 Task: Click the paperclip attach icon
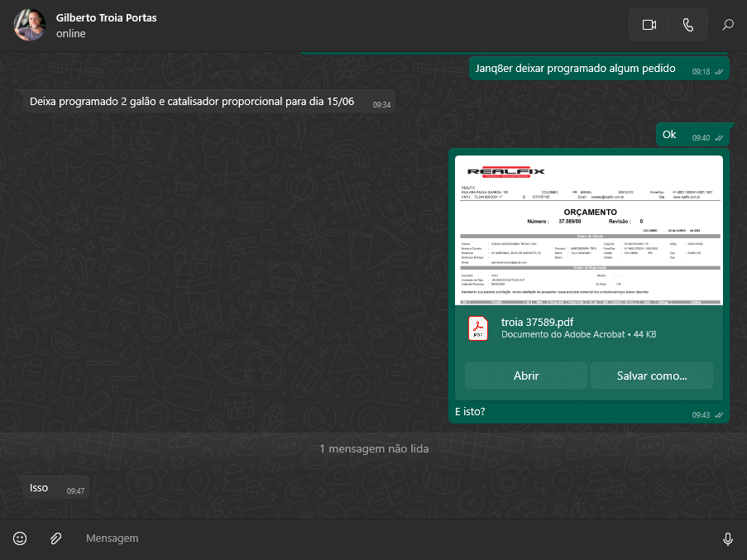(55, 538)
